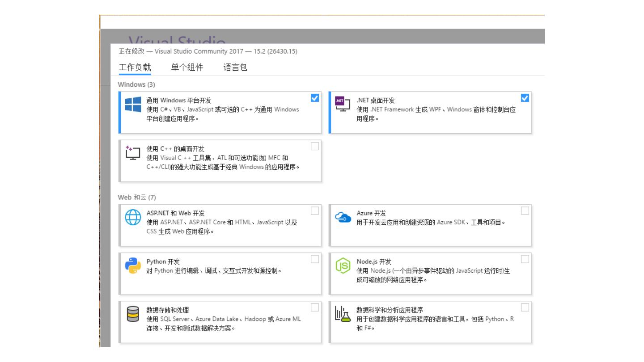644x362 pixels.
Task: Check the ASP.NET 和 Web 开发 checkbox
Action: point(315,210)
